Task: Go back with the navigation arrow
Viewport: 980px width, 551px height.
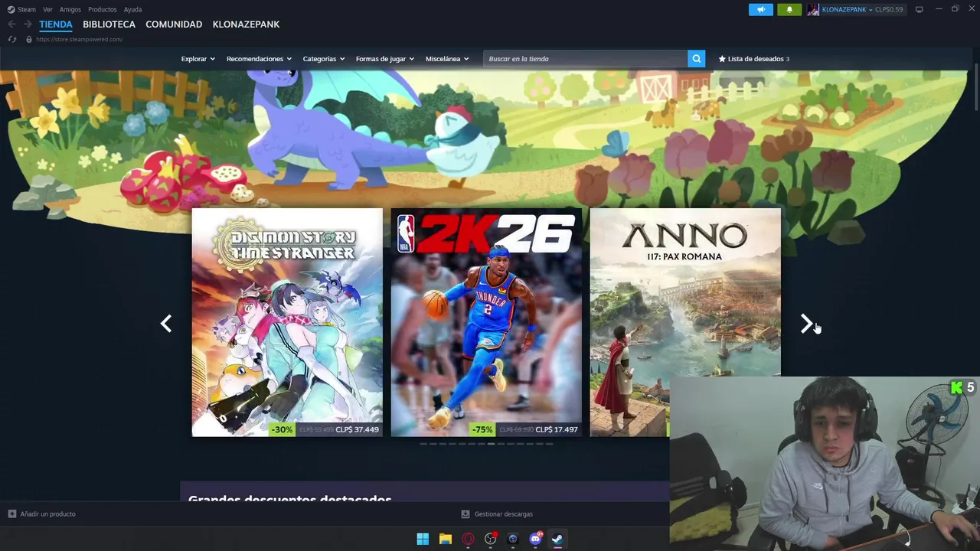Action: [11, 24]
